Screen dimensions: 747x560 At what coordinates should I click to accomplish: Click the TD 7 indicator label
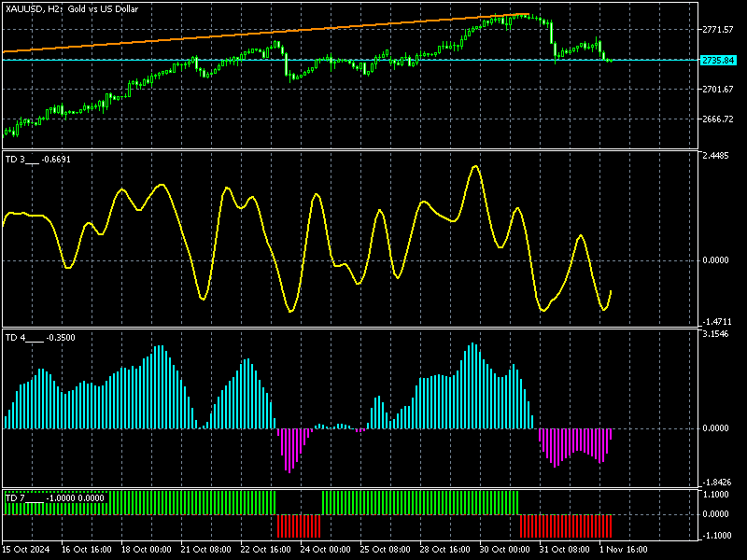[54, 498]
